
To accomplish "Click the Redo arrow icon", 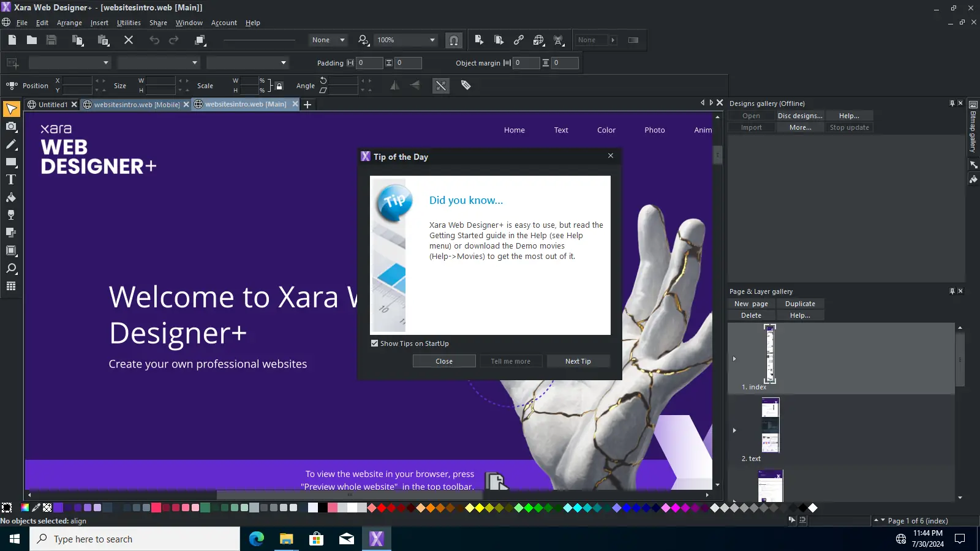I will point(174,40).
